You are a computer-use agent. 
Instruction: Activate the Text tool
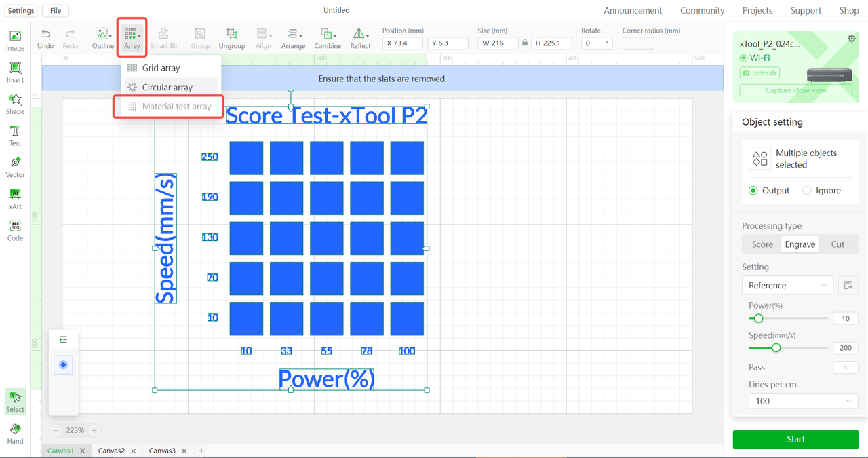[15, 136]
